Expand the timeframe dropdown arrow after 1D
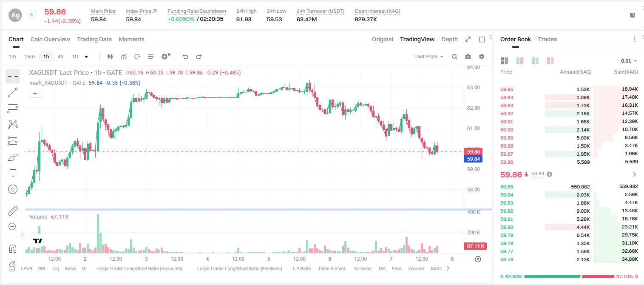The width and height of the screenshot is (644, 285). [86, 57]
